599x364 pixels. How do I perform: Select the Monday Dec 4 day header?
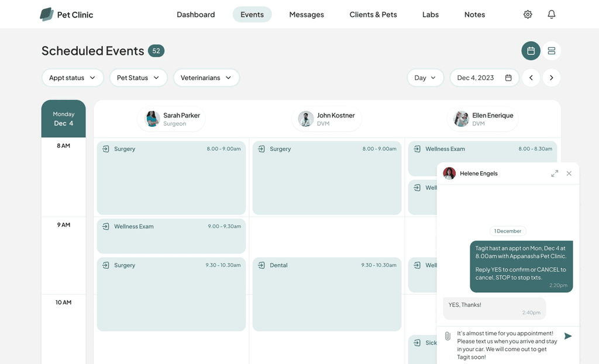click(63, 119)
